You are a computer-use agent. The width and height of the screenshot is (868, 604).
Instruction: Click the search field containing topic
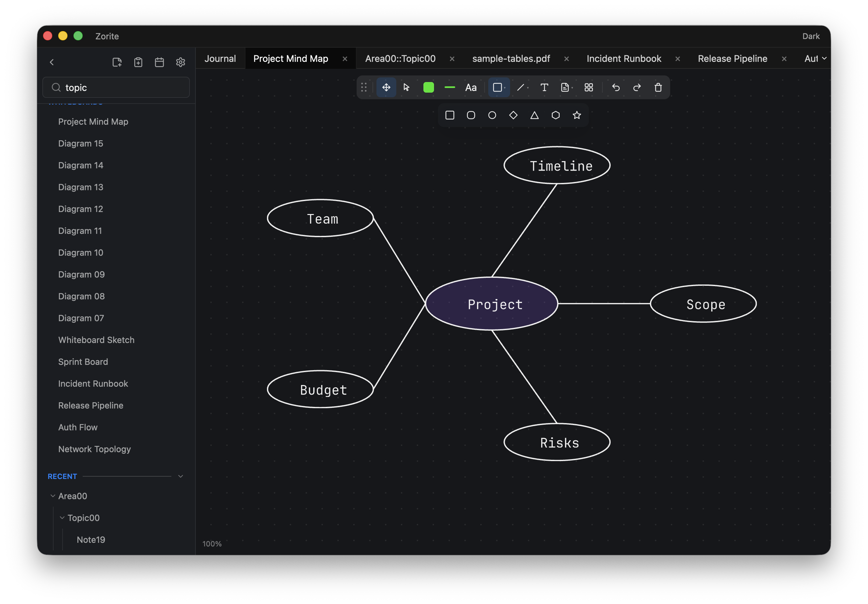coord(116,87)
